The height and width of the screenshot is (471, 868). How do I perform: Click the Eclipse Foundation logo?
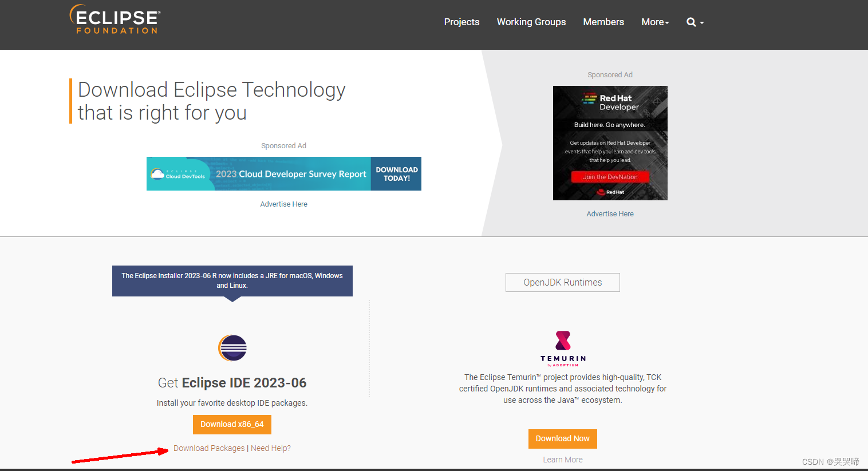[x=115, y=19]
